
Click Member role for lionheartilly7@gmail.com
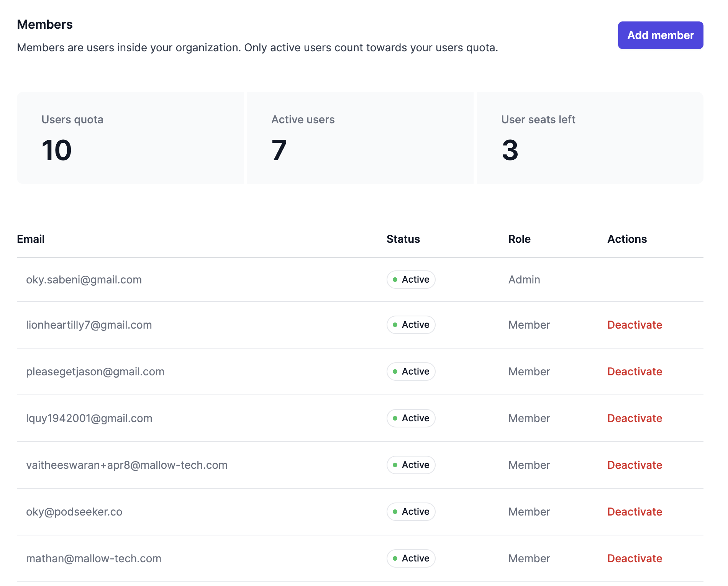529,325
